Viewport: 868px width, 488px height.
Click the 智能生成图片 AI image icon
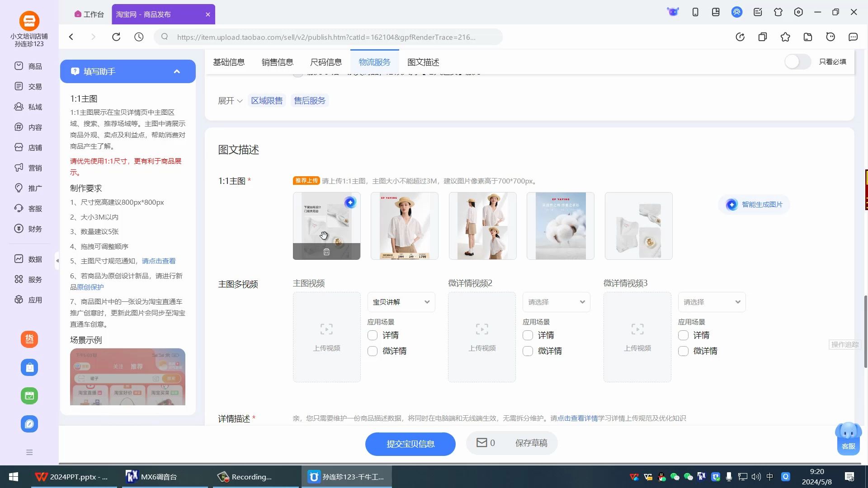[x=731, y=204]
